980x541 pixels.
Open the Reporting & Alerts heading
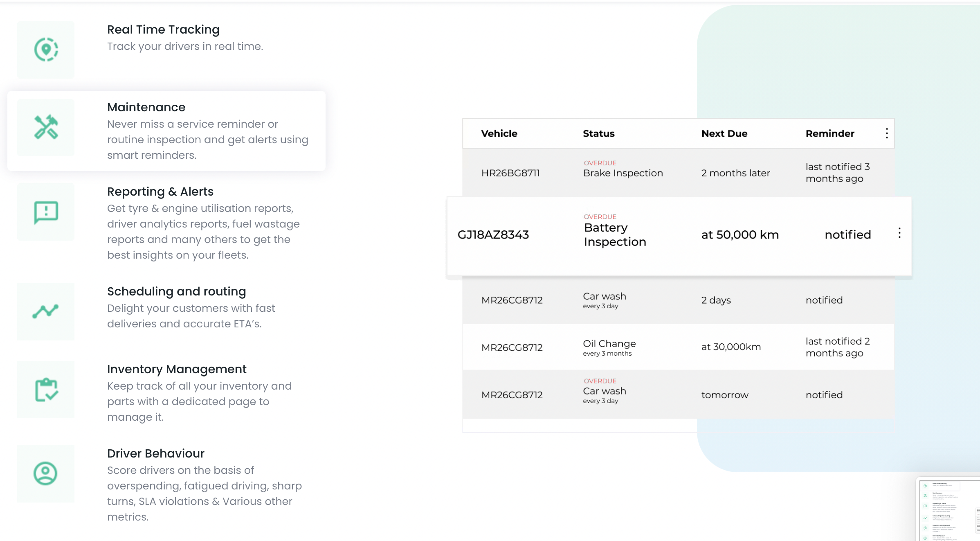160,192
